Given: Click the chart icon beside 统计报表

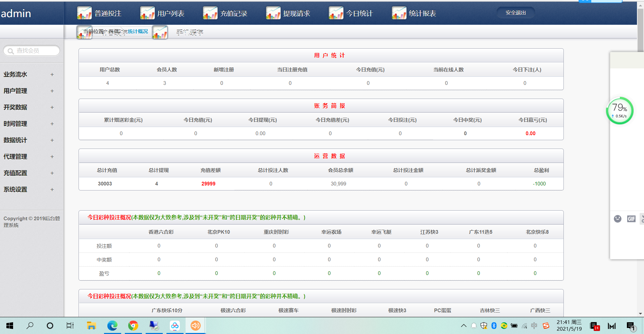Looking at the screenshot, I should coord(399,13).
